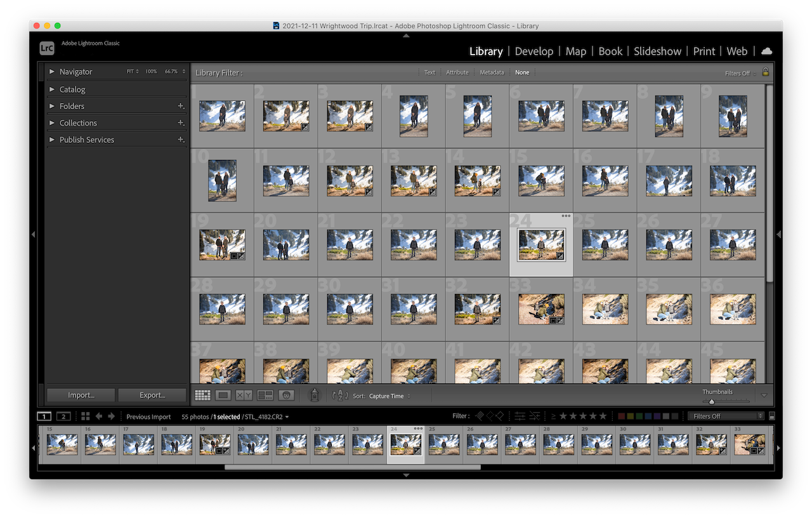The height and width of the screenshot is (518, 812).
Task: Open People view face icon
Action: (286, 395)
